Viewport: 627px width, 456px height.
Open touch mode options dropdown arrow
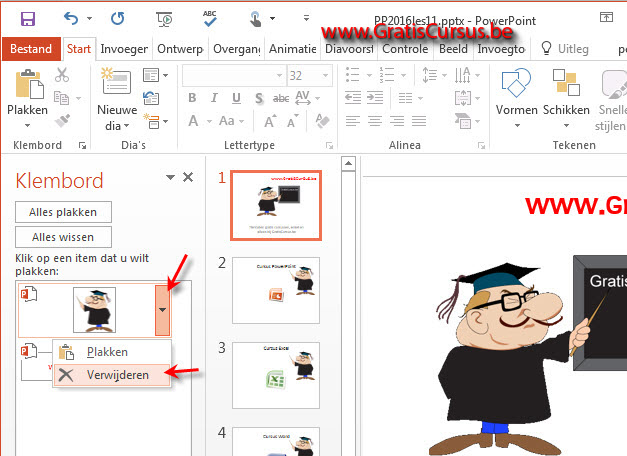272,18
